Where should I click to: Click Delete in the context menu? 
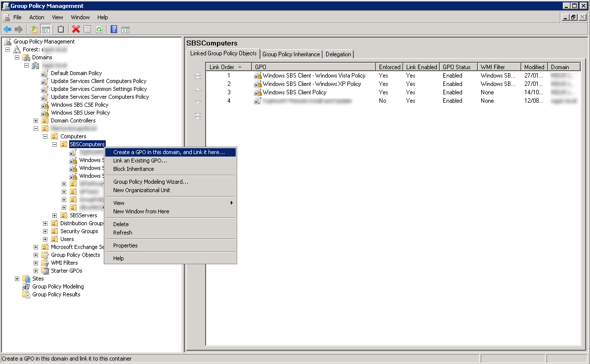click(170, 225)
